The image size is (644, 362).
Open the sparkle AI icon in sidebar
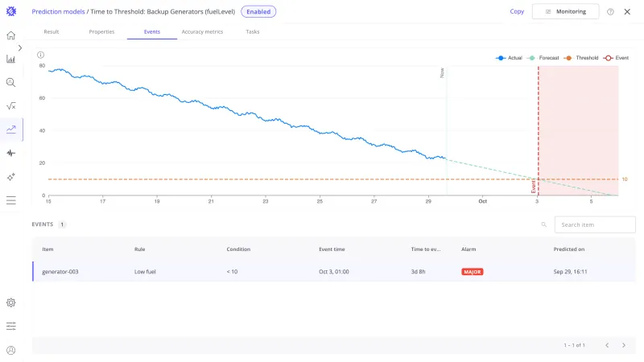11,177
